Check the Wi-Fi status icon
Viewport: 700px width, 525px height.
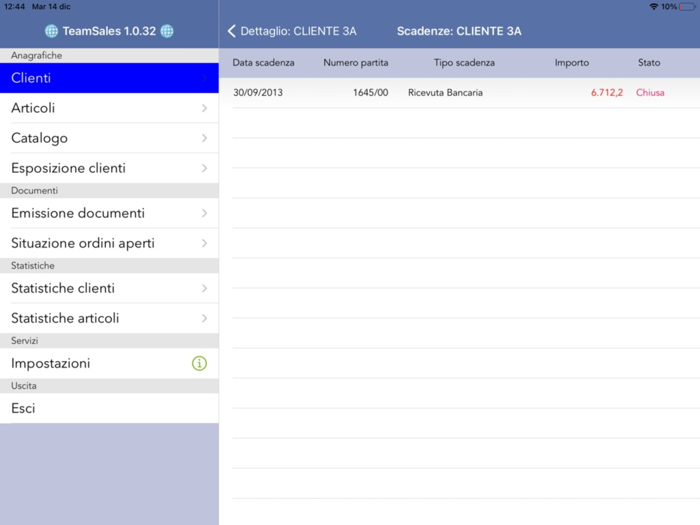[654, 7]
